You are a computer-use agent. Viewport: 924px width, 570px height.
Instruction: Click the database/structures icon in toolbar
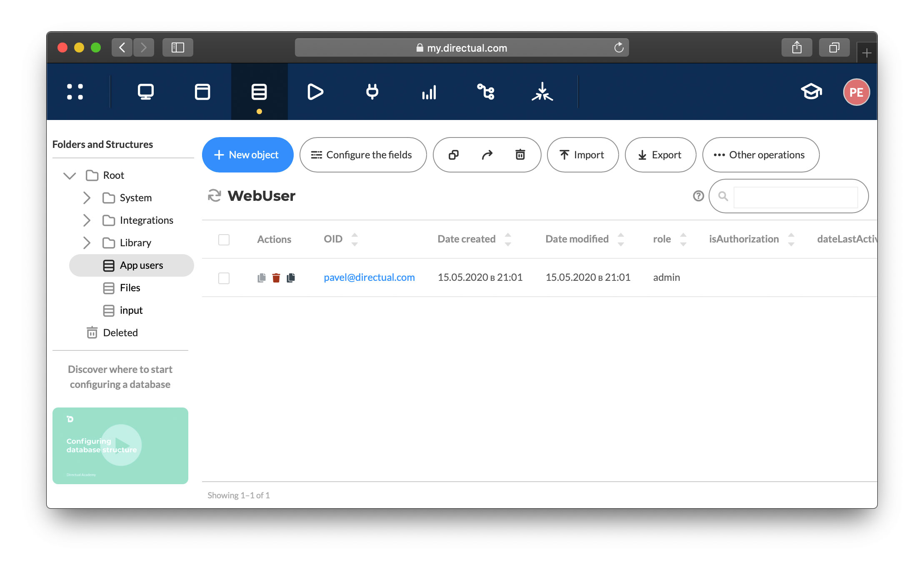[x=258, y=92]
